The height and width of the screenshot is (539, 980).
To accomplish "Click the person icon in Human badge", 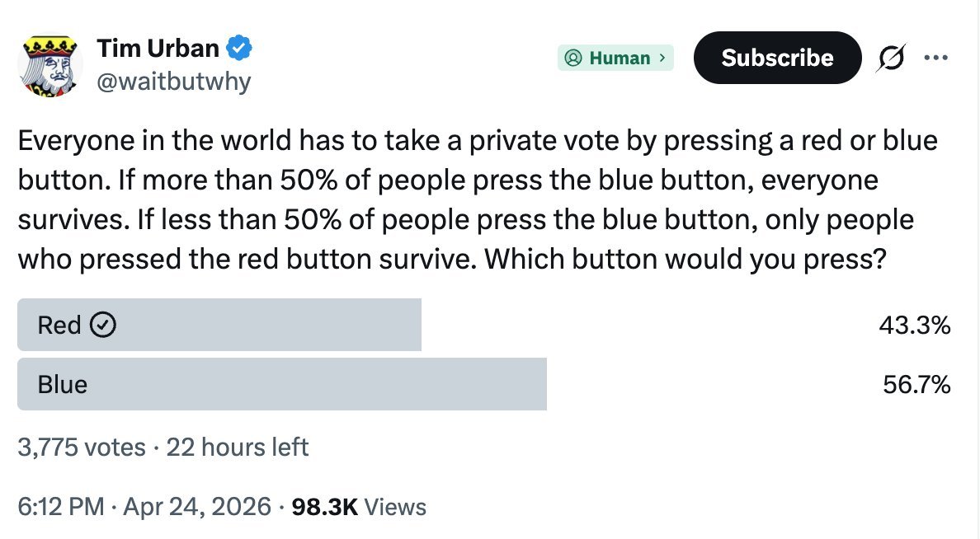I will (x=572, y=58).
